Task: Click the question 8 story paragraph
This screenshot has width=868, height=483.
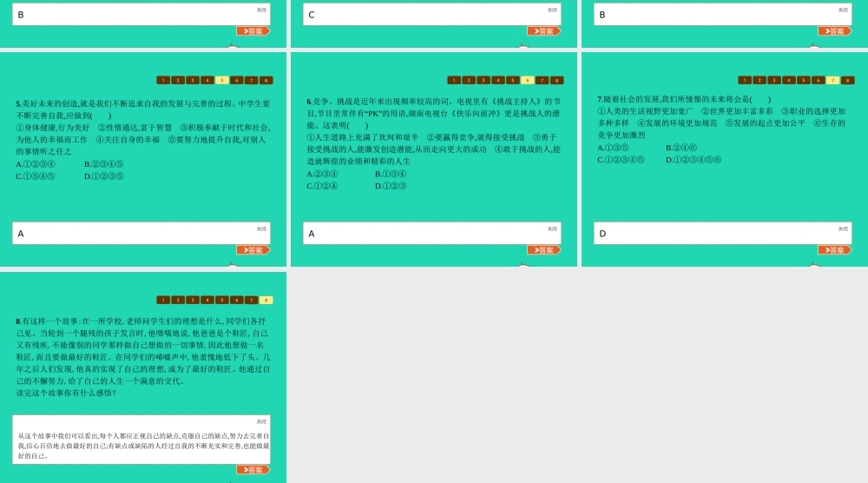Action: pos(143,351)
